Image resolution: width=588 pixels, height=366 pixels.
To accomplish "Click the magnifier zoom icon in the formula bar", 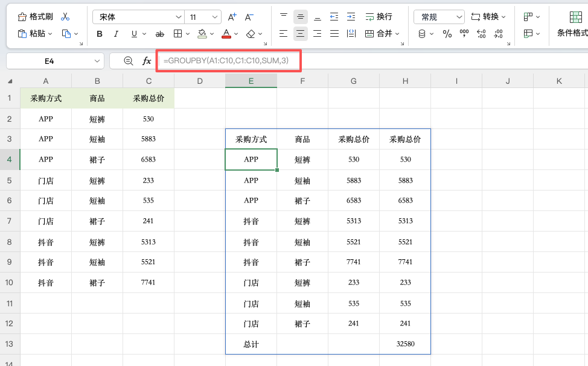I will [x=128, y=61].
